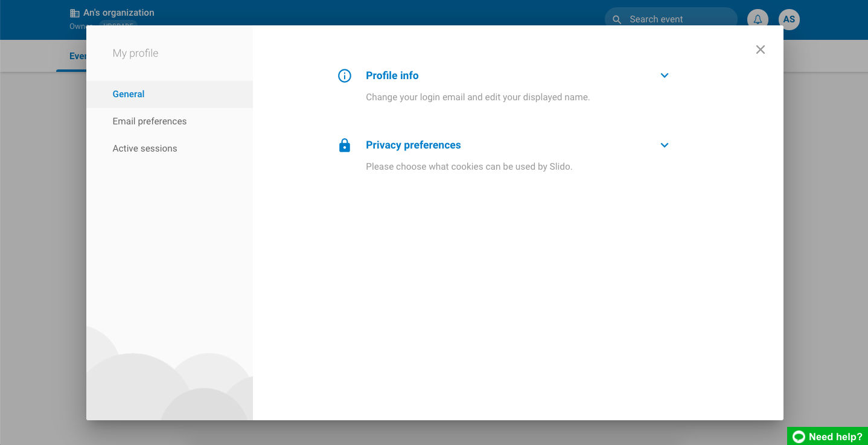Click the My profile title
Screen dimensions: 868x445
tap(135, 53)
